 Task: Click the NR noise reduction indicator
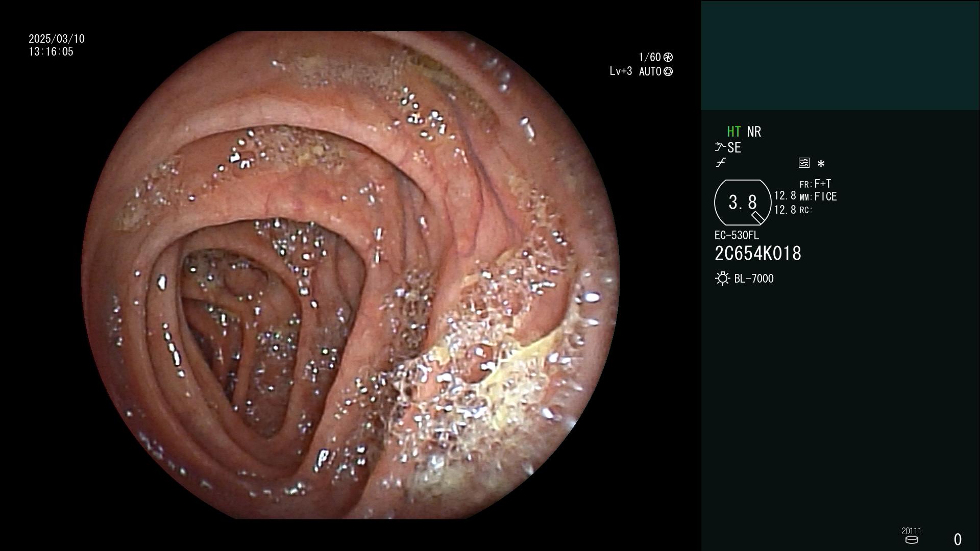click(754, 132)
